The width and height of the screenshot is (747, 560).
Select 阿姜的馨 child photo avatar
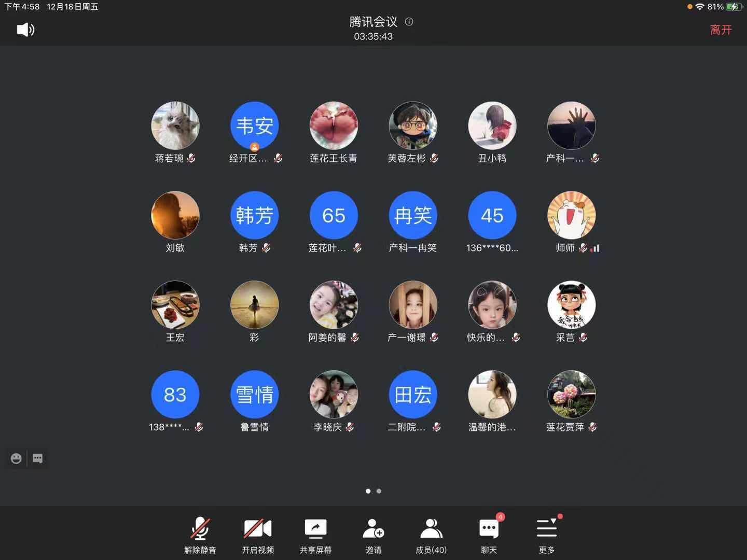tap(334, 305)
